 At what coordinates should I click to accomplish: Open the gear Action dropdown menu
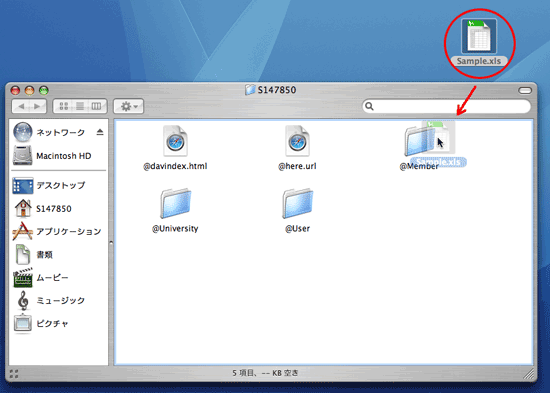click(x=128, y=106)
